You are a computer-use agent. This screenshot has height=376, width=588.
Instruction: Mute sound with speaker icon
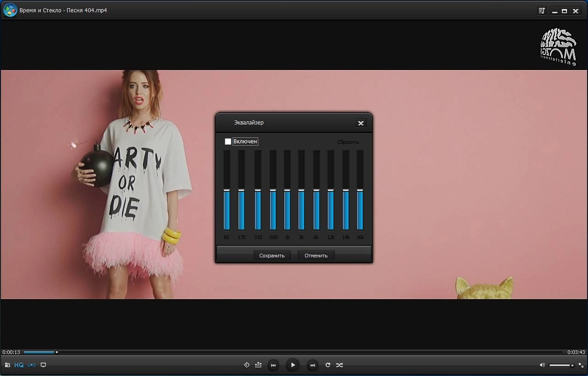542,365
